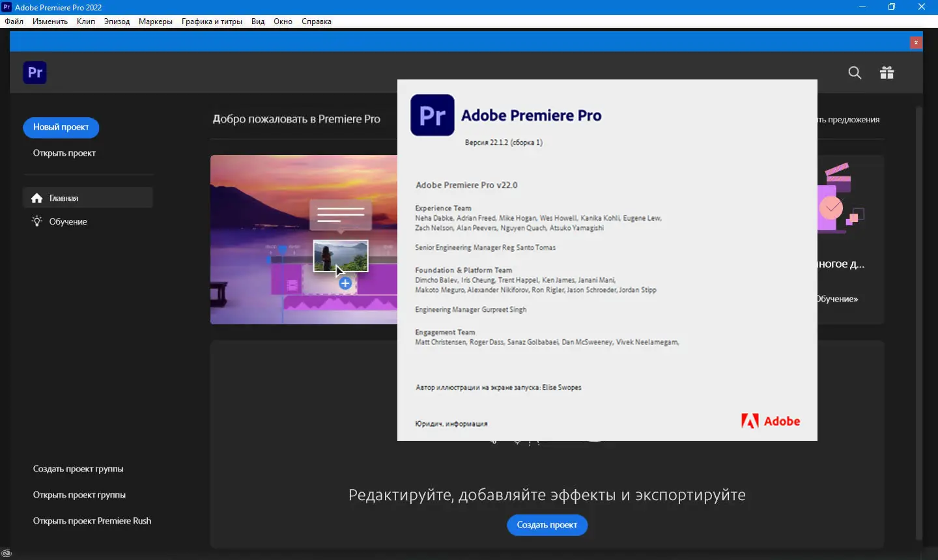Minimize the Premiere Pro window
Viewport: 938px width, 560px height.
point(862,7)
